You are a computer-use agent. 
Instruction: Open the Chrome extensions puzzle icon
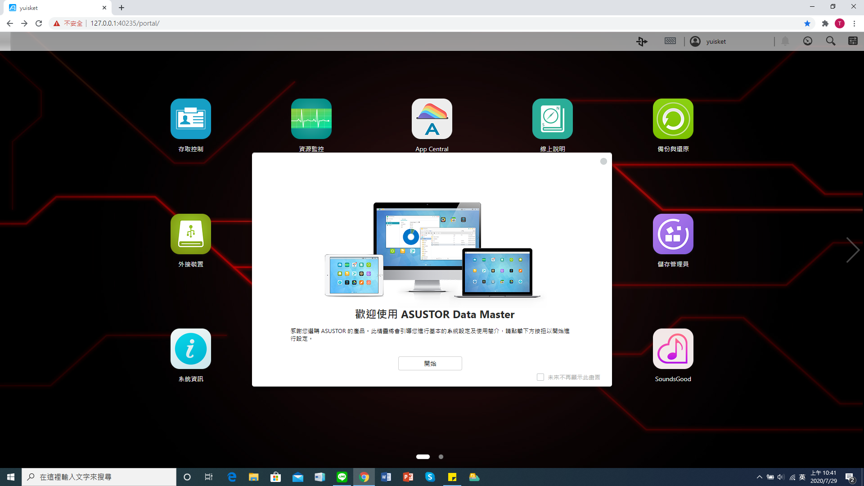(825, 23)
